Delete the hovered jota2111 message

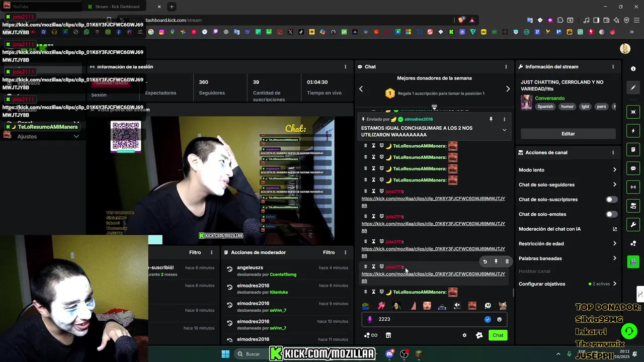[x=507, y=261]
